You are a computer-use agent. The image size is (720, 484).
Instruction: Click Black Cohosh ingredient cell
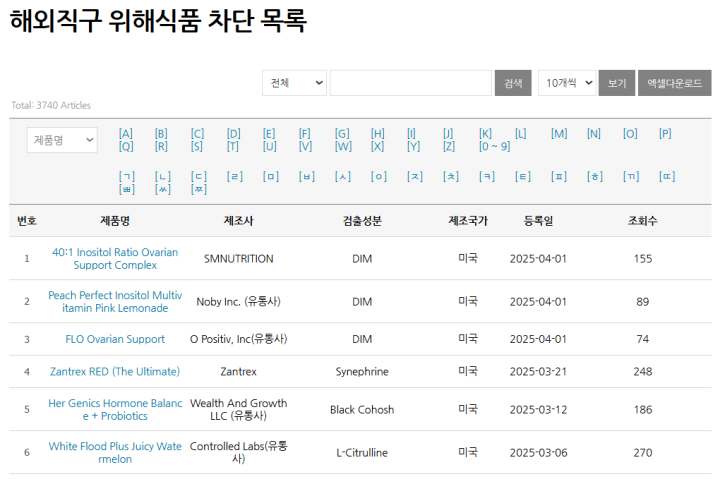click(x=362, y=410)
